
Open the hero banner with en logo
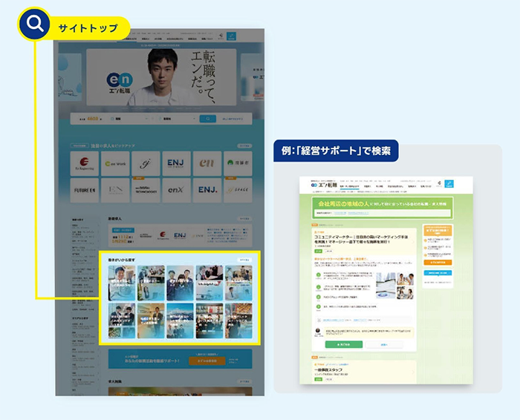click(x=161, y=77)
